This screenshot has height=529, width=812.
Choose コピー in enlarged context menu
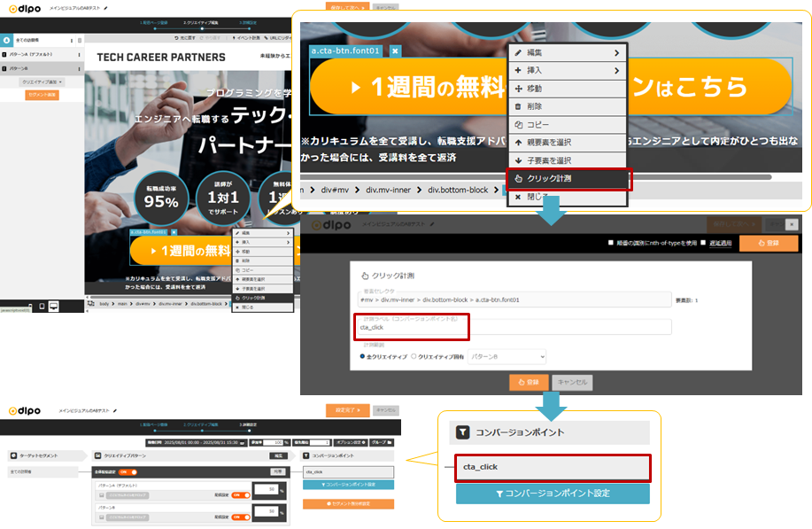pos(568,125)
